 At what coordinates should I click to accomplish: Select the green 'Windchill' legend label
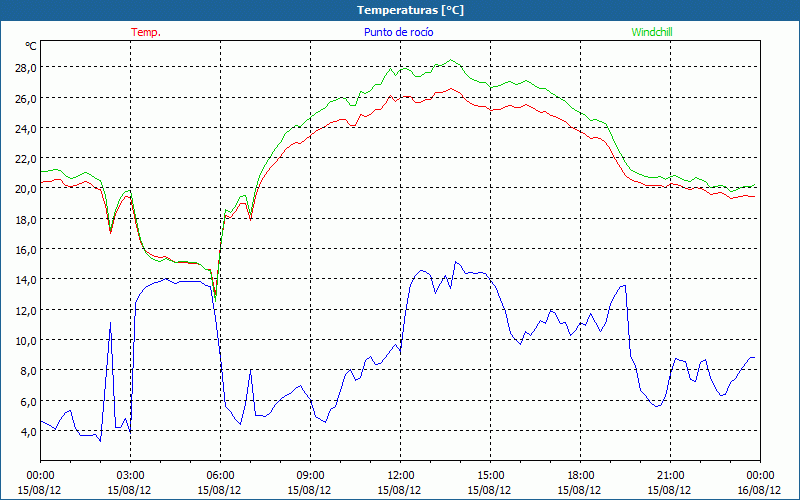tap(652, 32)
